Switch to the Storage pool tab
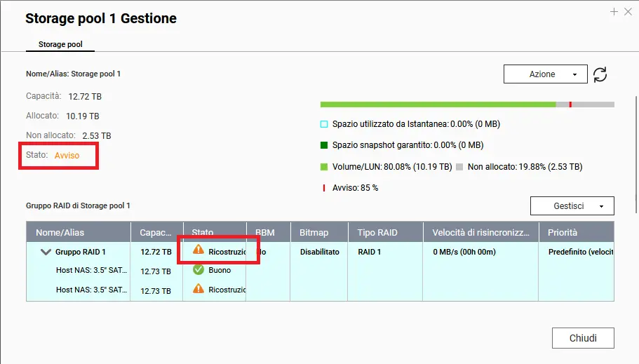 click(x=60, y=44)
